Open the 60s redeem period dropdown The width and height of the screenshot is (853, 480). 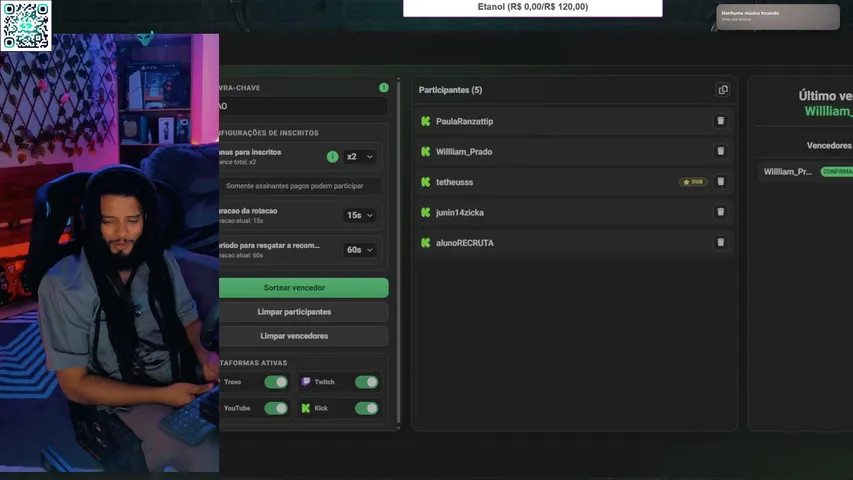click(x=360, y=250)
